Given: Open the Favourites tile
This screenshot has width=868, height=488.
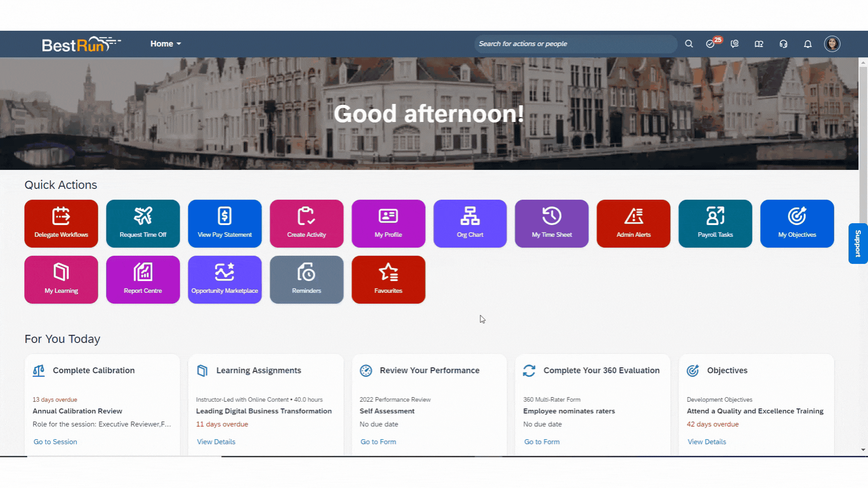Looking at the screenshot, I should [x=388, y=280].
